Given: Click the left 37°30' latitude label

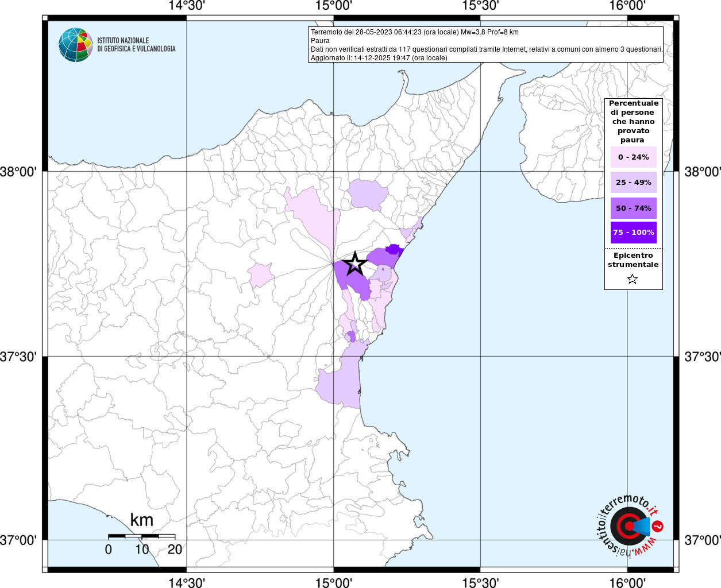Looking at the screenshot, I should (x=19, y=357).
